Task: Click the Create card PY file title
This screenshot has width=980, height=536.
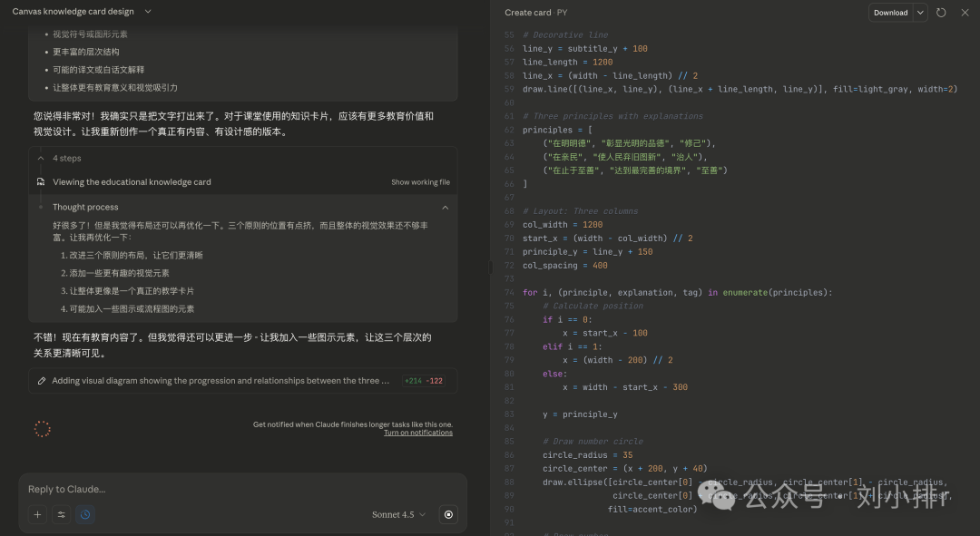Action: 535,13
